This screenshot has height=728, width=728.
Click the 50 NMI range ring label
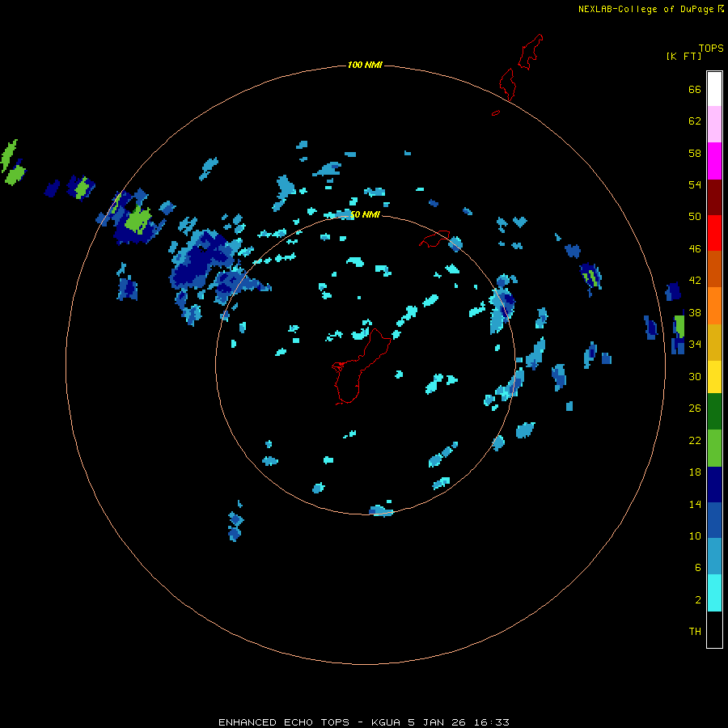365,214
